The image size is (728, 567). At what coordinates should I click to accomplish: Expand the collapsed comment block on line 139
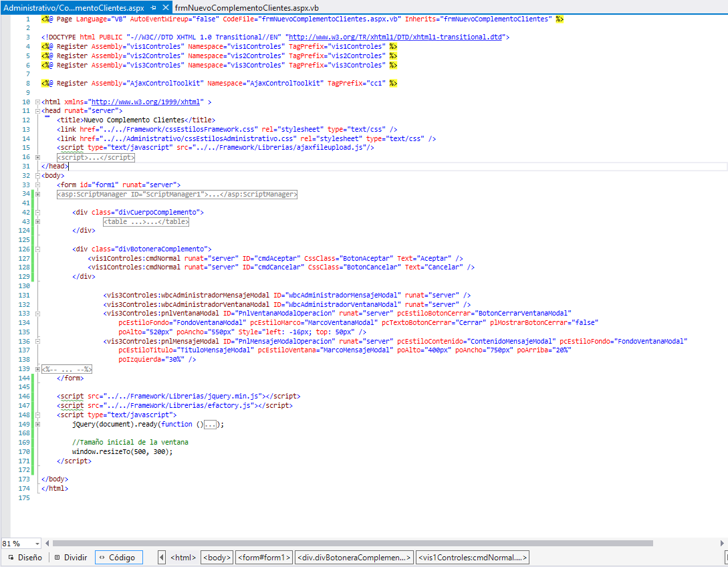click(x=38, y=368)
